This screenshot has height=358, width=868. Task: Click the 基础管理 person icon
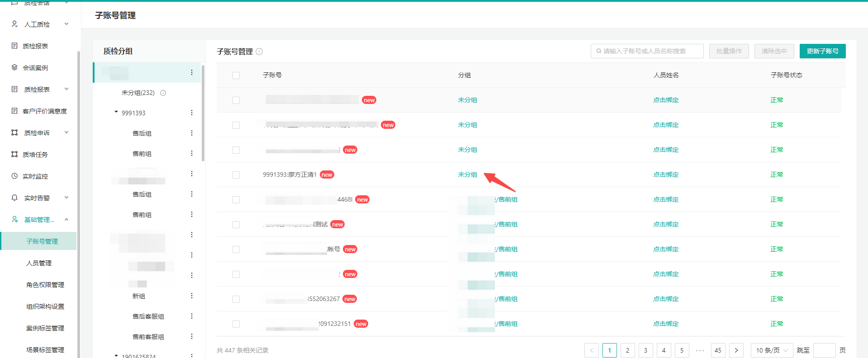pos(14,219)
